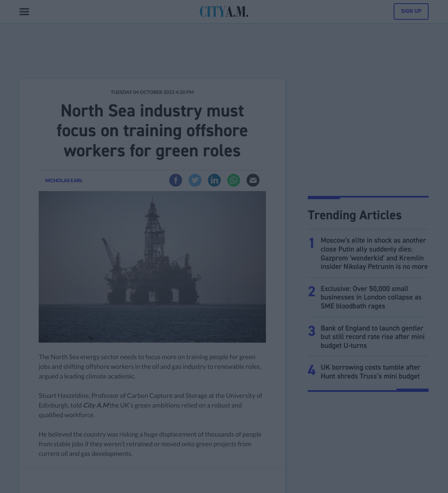The width and height of the screenshot is (448, 493).
Task: Share article on LinkedIn
Action: [x=214, y=180]
